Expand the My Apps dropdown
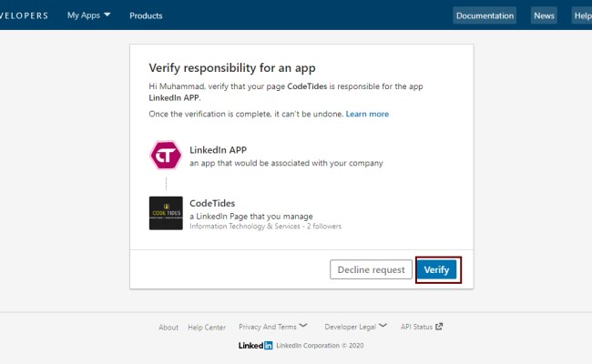Viewport: 592px width, 364px height. (88, 15)
